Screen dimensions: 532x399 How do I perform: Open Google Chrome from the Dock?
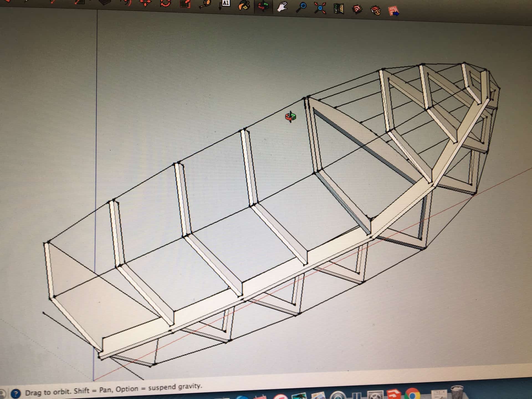pyautogui.click(x=412, y=394)
